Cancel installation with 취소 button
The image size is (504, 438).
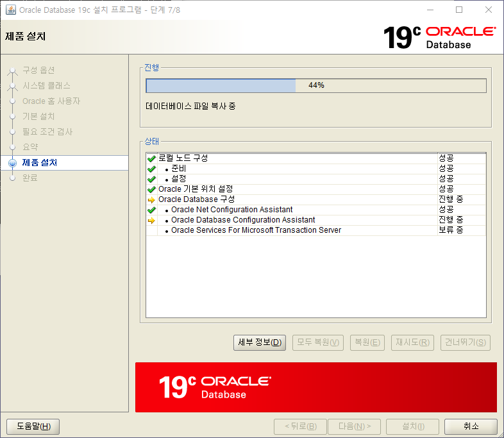471,426
